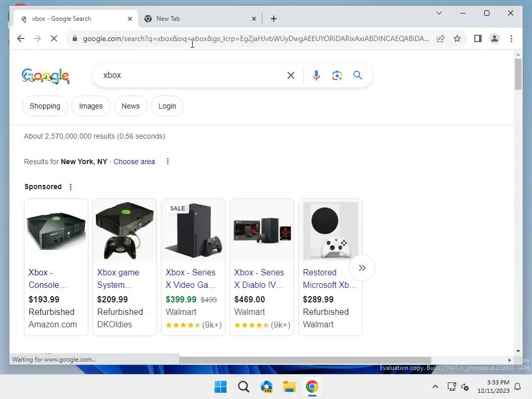This screenshot has width=532, height=399.
Task: Go back to the previous page
Action: [21, 38]
